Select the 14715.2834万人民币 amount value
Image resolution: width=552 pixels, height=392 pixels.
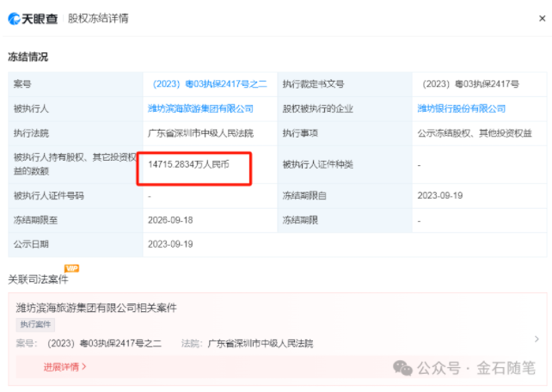[x=188, y=165]
